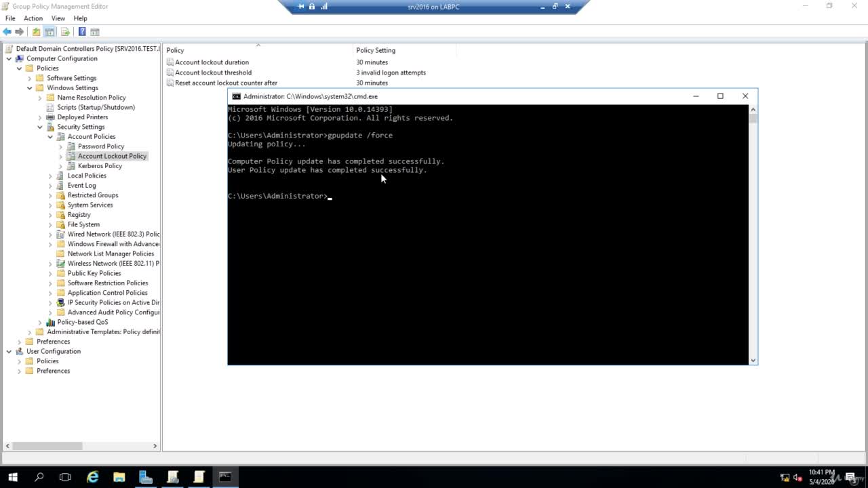Select IP Security Policies on Active Directory

coord(113,302)
